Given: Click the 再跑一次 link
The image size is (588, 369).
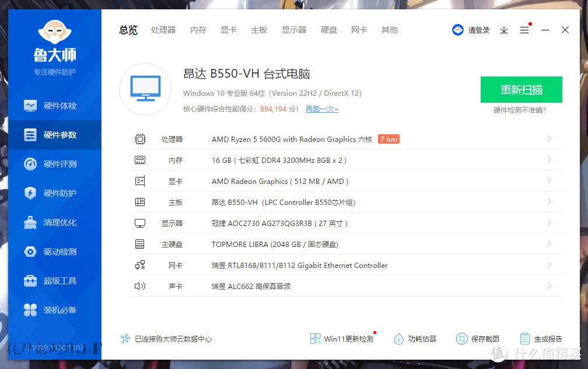Looking at the screenshot, I should click(322, 109).
